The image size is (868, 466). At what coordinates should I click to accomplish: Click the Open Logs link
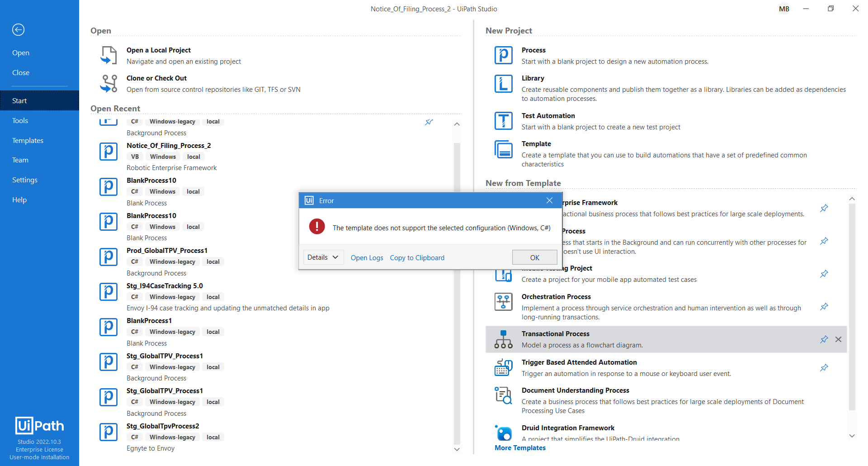[367, 258]
